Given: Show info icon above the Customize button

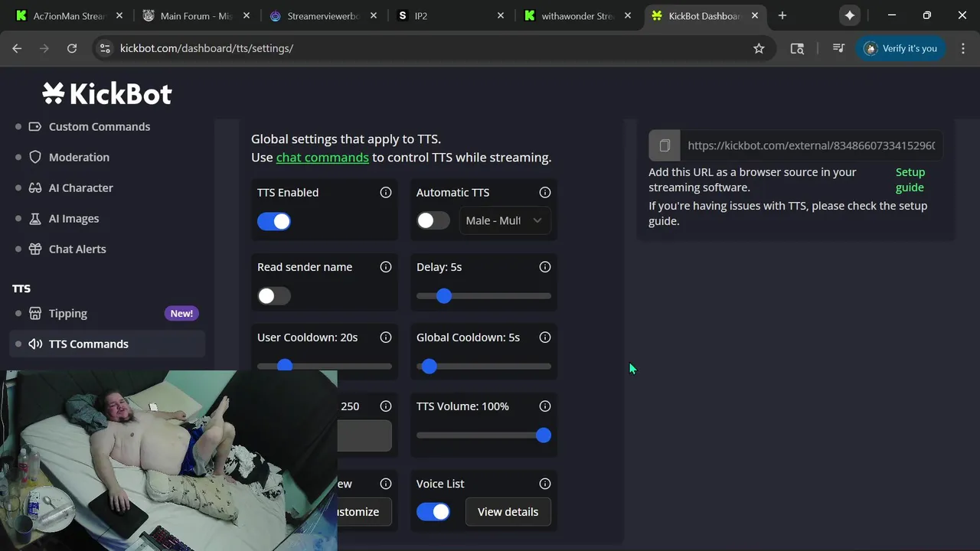Looking at the screenshot, I should click(x=386, y=483).
